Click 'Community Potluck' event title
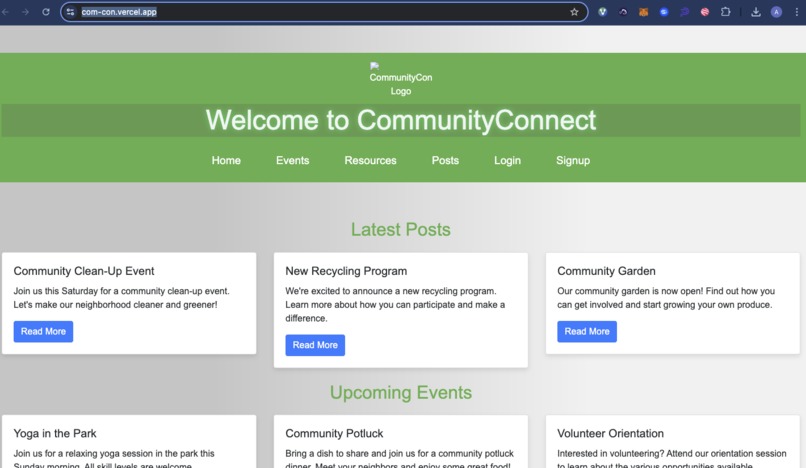Viewport: 806px width, 468px height. tap(334, 434)
